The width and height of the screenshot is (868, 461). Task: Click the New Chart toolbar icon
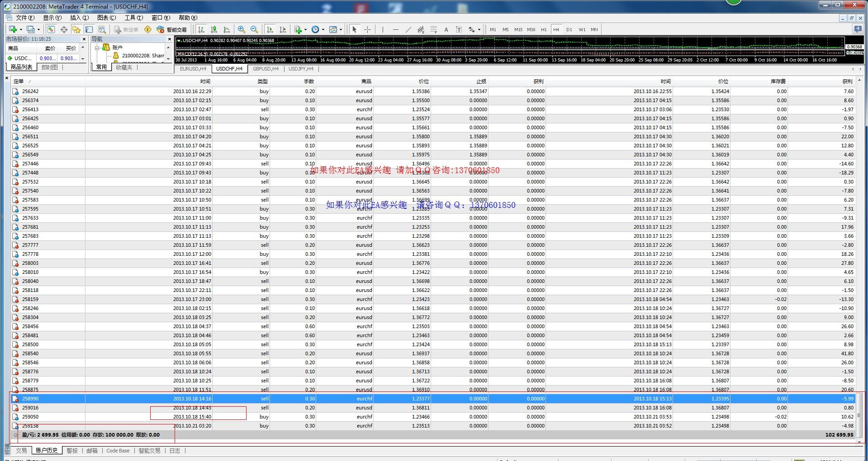[x=13, y=29]
